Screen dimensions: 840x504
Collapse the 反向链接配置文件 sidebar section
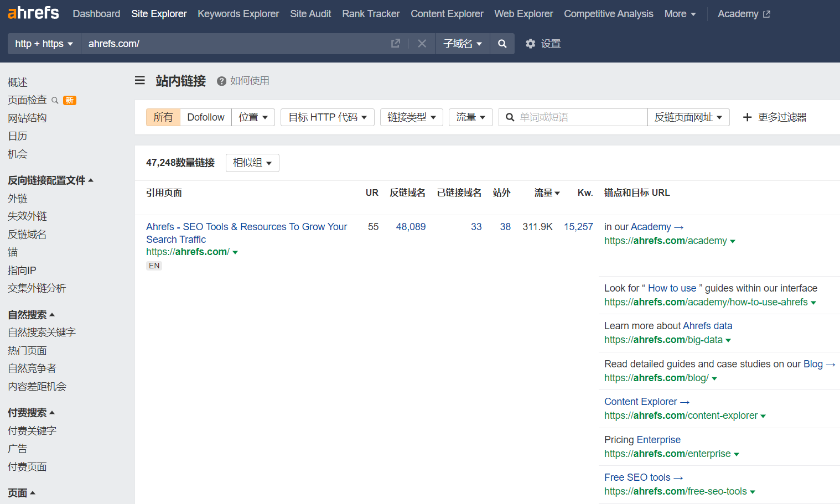coord(50,180)
